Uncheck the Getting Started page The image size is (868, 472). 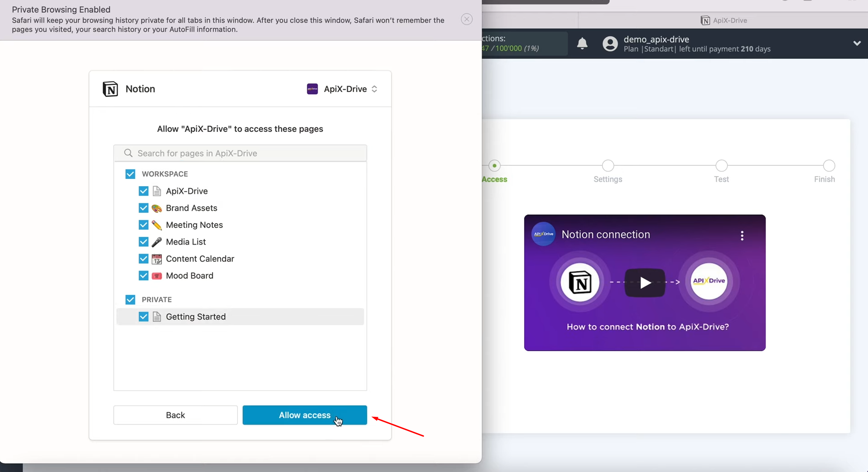pos(143,317)
